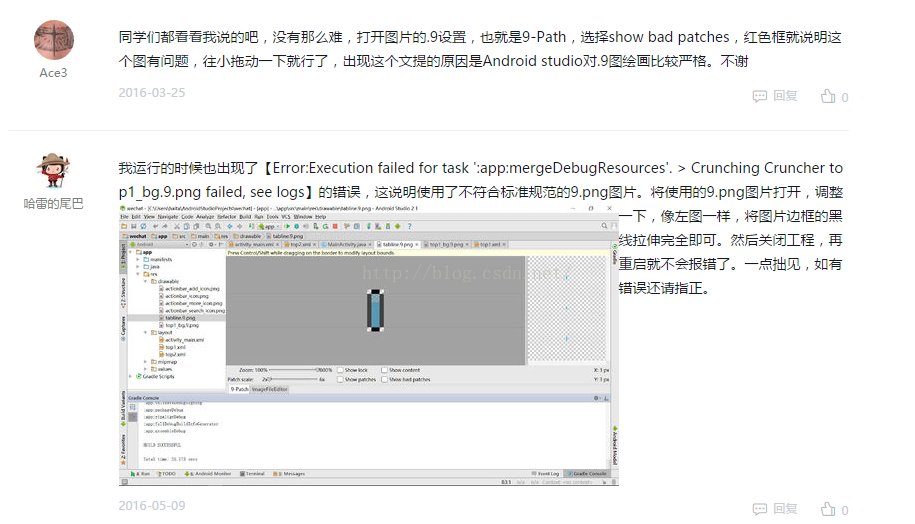Toggle the Show patches checkbox
The height and width of the screenshot is (524, 915).
pyautogui.click(x=340, y=379)
